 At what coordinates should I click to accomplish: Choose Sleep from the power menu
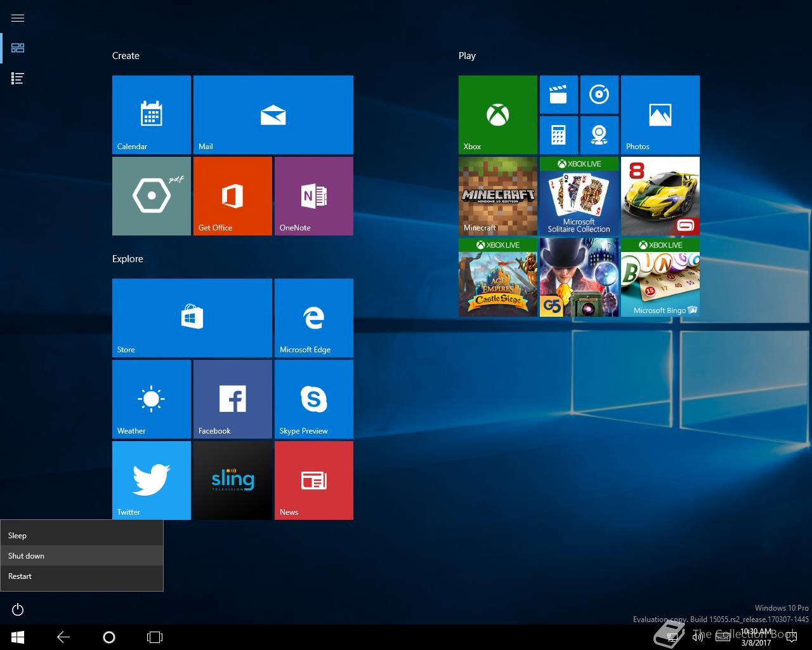click(x=82, y=536)
